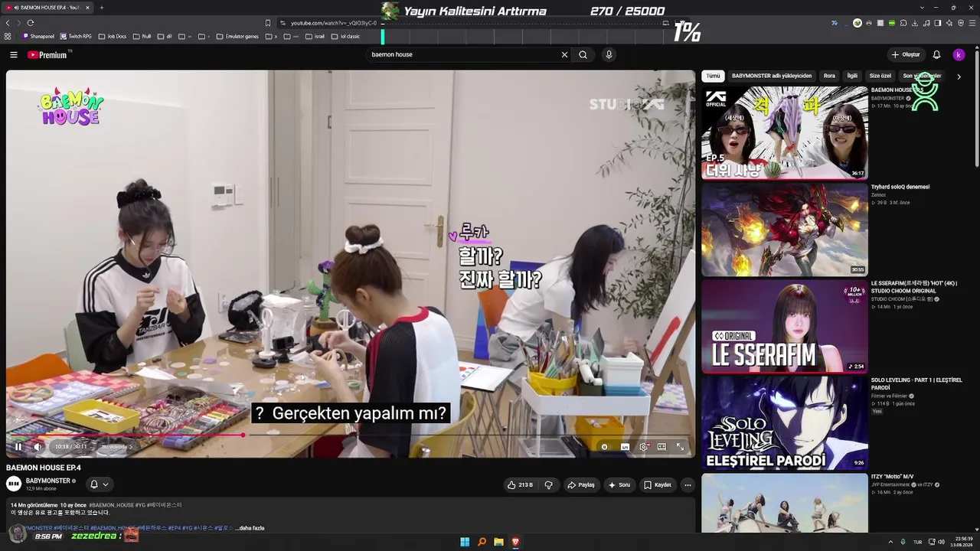This screenshot has width=980, height=551.
Task: Open the Shanapanel bookmark
Action: tap(39, 36)
